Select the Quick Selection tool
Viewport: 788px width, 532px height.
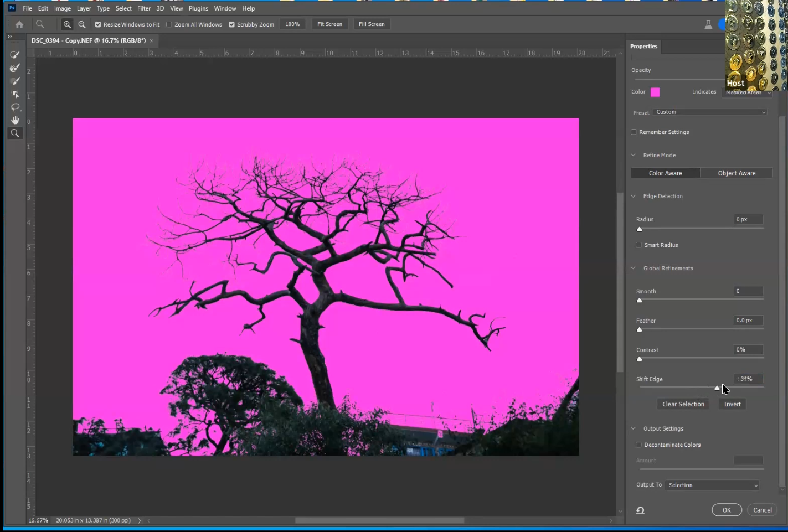[x=15, y=55]
